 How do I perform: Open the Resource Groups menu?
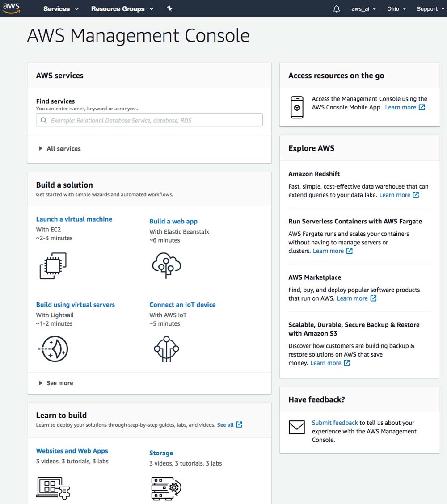click(x=122, y=8)
